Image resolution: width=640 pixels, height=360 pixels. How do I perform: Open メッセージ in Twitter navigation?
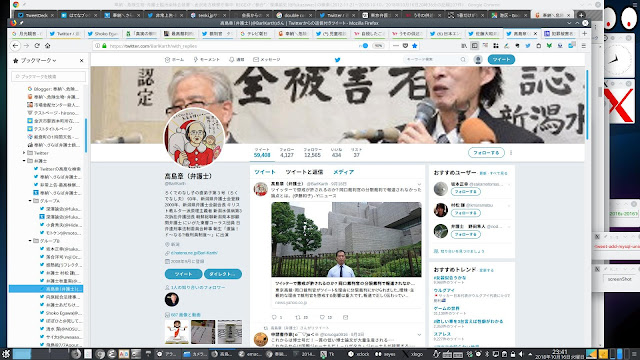tap(267, 60)
